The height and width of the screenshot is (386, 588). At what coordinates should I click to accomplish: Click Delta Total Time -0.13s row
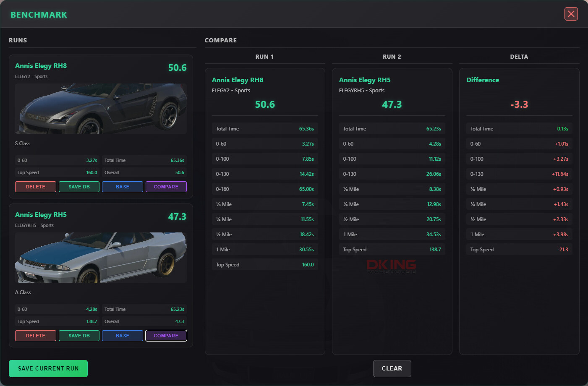click(519, 129)
